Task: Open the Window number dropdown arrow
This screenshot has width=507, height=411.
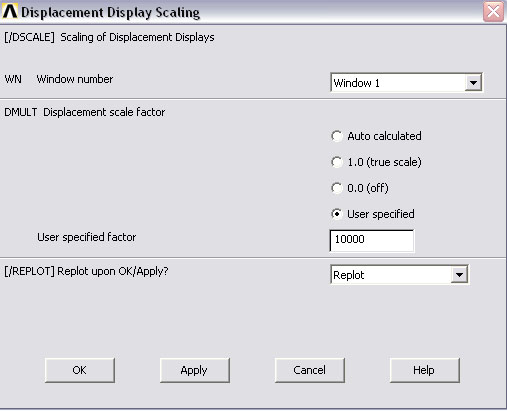Action: (473, 82)
